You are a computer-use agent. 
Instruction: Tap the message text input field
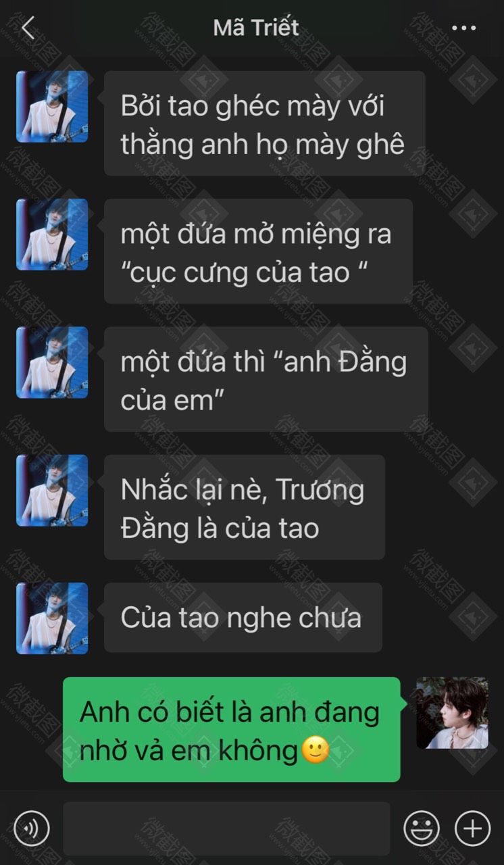226,829
